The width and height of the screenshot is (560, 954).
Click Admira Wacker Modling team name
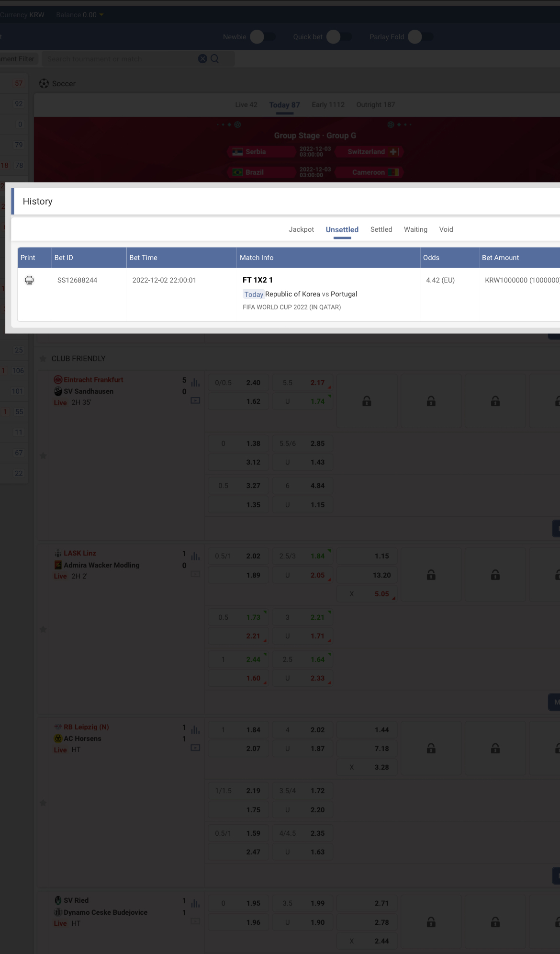(101, 565)
